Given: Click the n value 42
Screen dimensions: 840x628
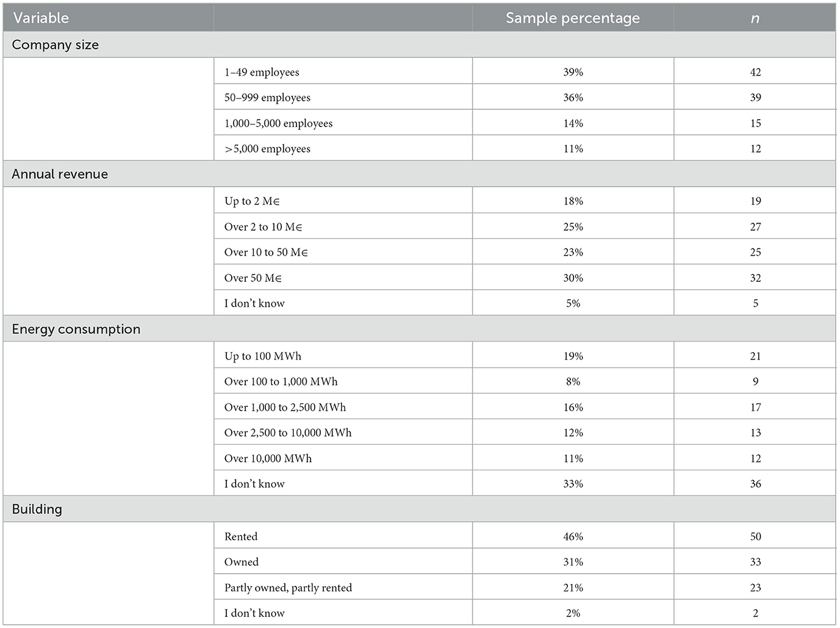Looking at the screenshot, I should pyautogui.click(x=755, y=72).
